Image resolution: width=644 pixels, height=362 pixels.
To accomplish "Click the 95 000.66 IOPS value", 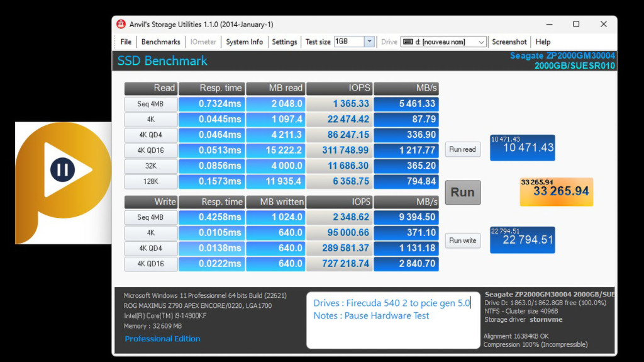I will (x=340, y=233).
